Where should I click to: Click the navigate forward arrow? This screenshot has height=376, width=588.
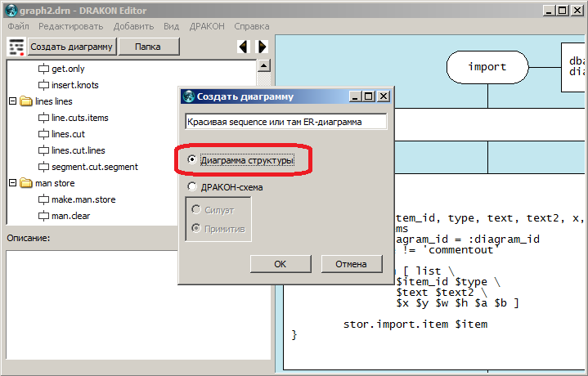(262, 47)
